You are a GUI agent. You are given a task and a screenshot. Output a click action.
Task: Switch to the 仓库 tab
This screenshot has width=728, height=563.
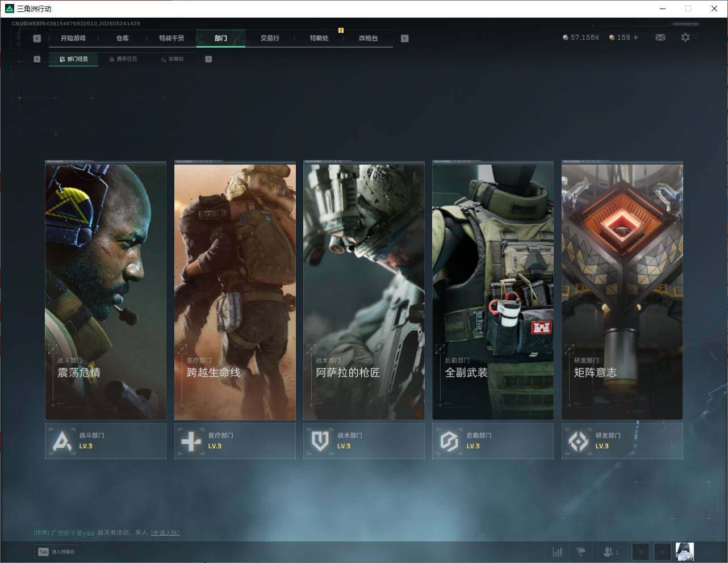122,38
